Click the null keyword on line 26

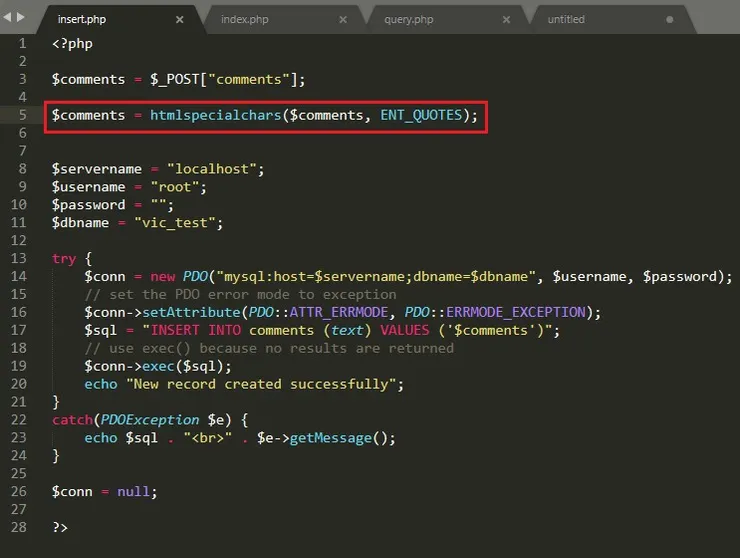tap(134, 492)
